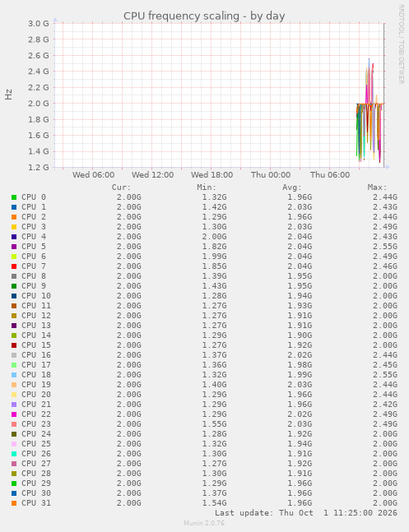Click the 'Thu 00:00' x-axis label
Screen dimensions: 409x532
tap(271, 175)
